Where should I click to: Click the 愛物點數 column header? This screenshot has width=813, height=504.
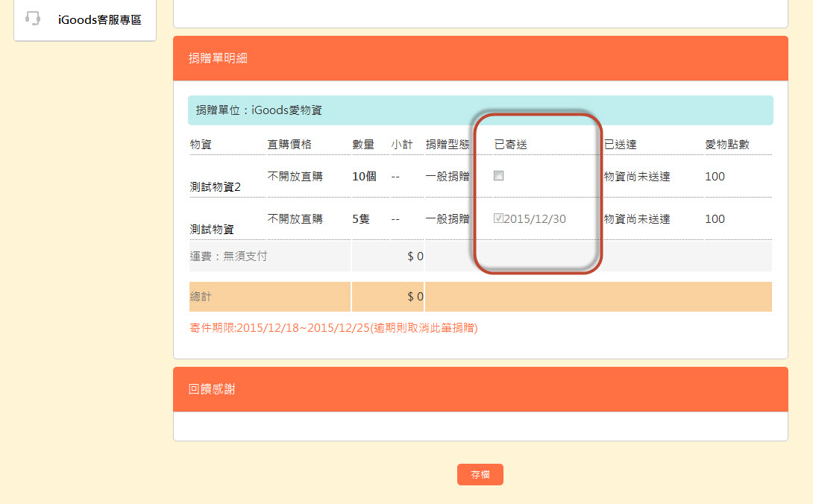pyautogui.click(x=727, y=144)
